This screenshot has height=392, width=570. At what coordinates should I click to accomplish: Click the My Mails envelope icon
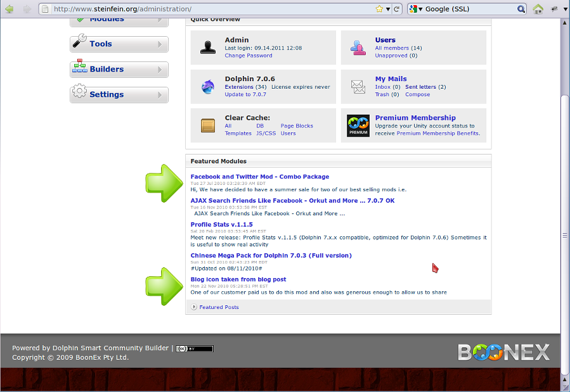point(358,87)
